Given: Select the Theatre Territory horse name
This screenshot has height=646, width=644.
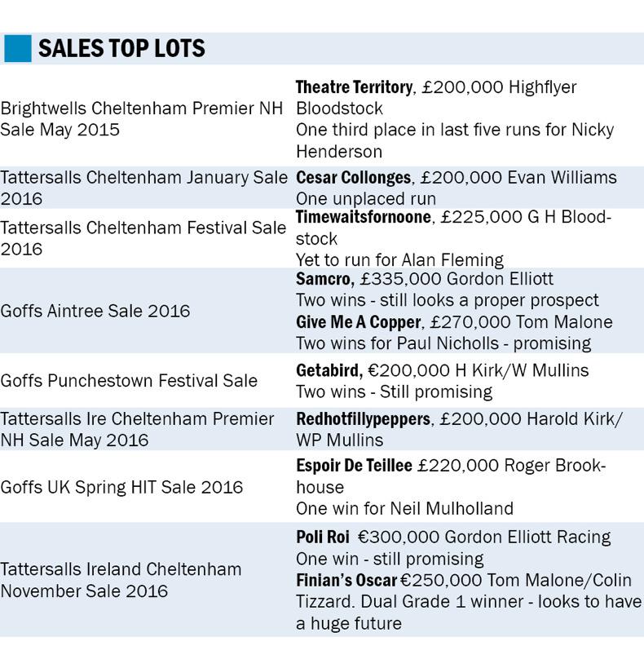Looking at the screenshot, I should (353, 87).
